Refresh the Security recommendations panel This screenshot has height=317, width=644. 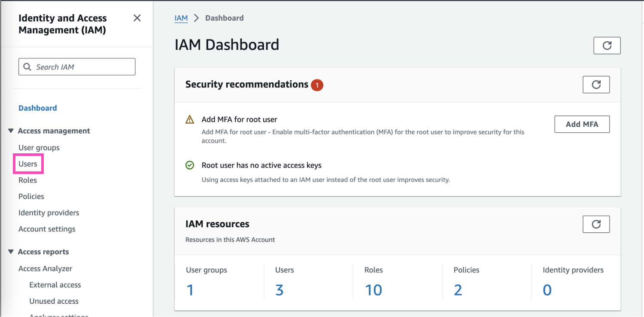click(x=596, y=84)
